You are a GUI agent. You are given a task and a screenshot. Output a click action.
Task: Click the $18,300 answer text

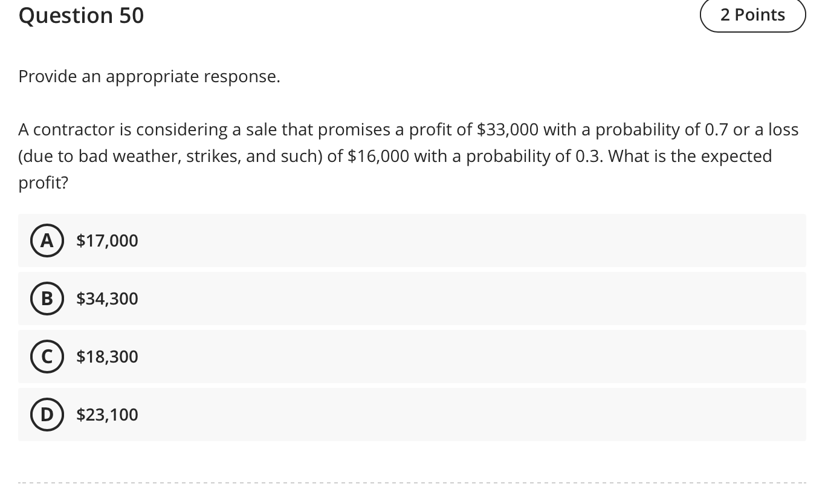coord(107,357)
